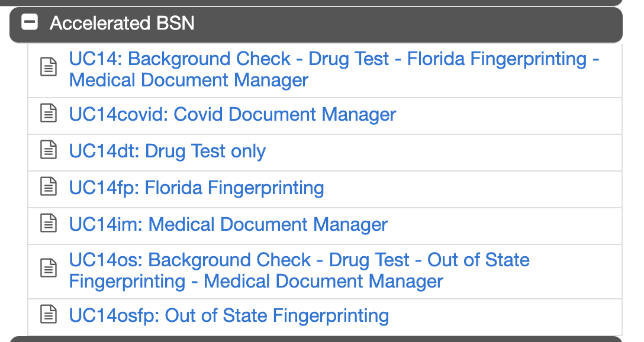Click document icon next to UC14covid
The image size is (644, 342).
pos(49,114)
